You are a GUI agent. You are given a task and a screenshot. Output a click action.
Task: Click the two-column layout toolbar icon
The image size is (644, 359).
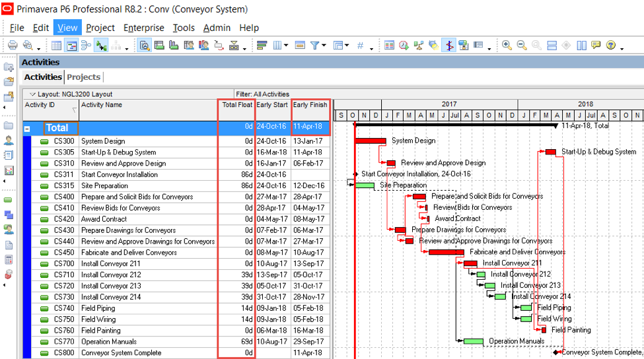coord(581,45)
